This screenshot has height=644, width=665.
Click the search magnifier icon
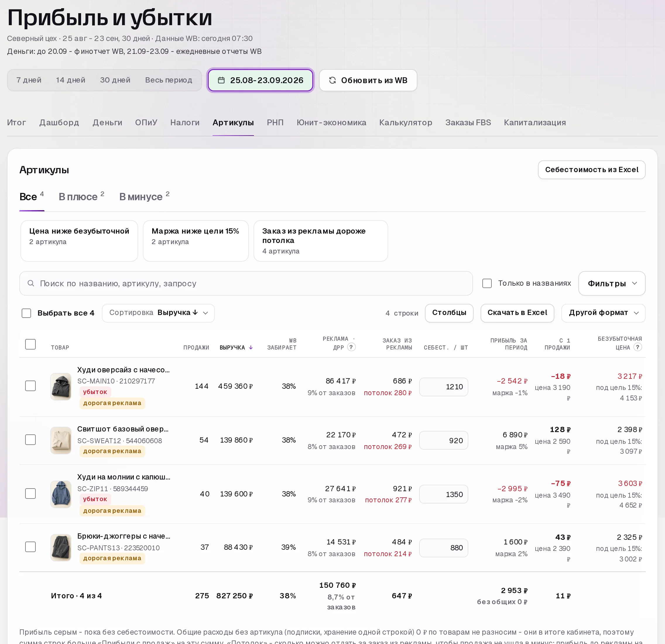31,283
